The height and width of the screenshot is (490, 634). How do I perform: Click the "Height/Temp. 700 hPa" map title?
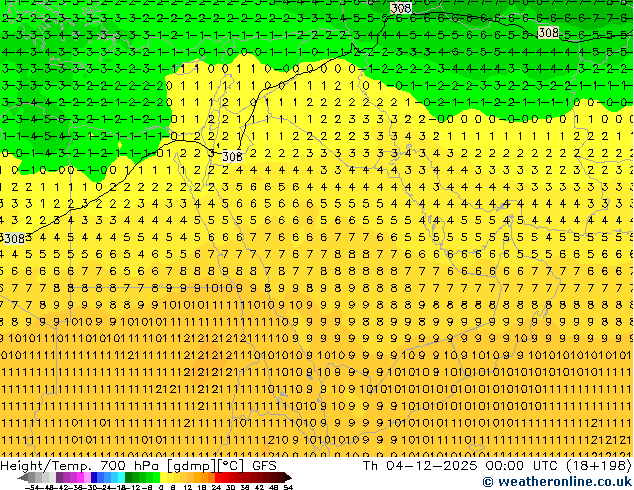click(x=79, y=466)
